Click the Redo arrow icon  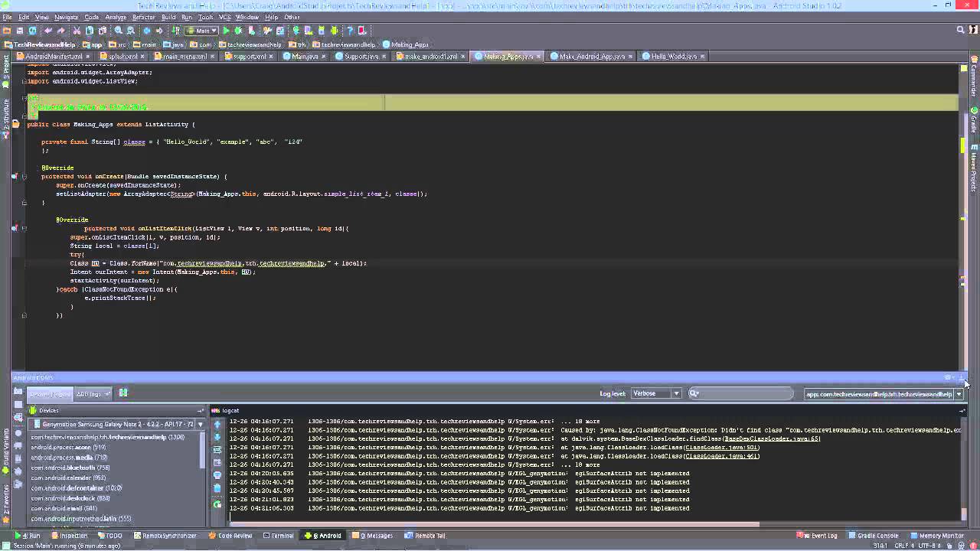[60, 31]
